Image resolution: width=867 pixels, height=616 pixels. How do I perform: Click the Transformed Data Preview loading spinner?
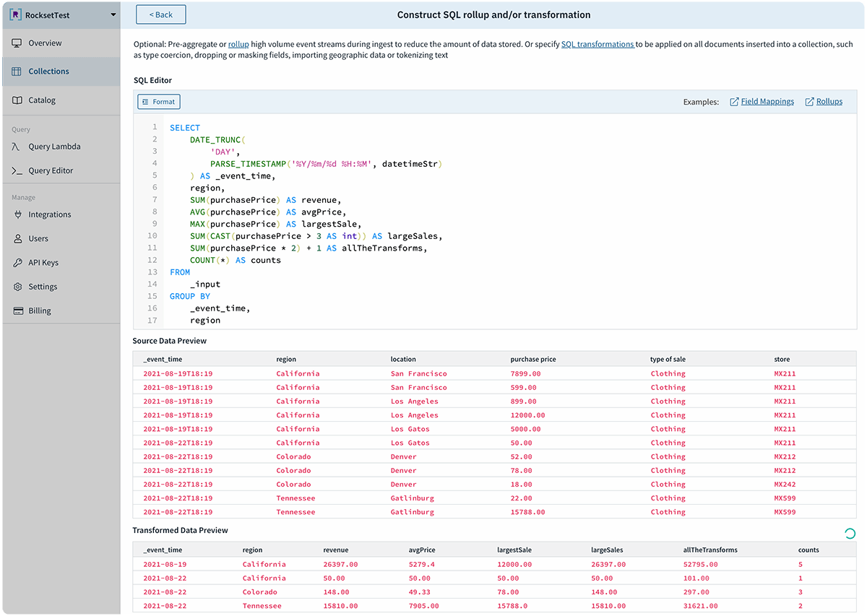pos(850,534)
